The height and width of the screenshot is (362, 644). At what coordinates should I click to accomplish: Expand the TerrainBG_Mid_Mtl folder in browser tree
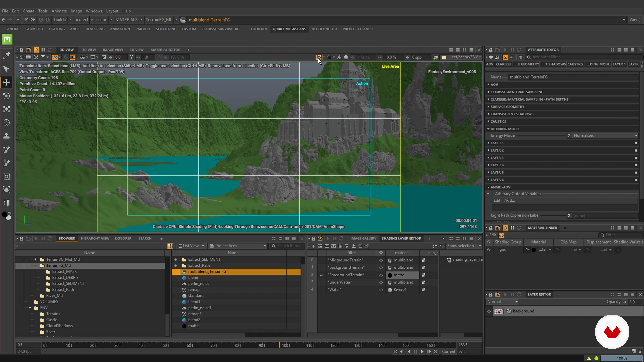point(36,259)
